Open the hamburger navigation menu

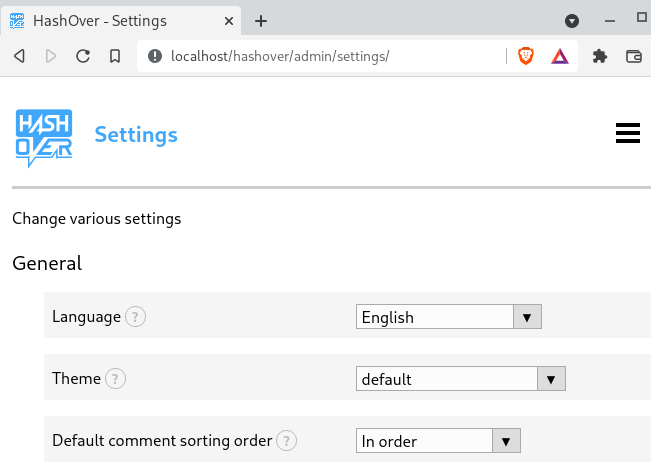point(627,134)
